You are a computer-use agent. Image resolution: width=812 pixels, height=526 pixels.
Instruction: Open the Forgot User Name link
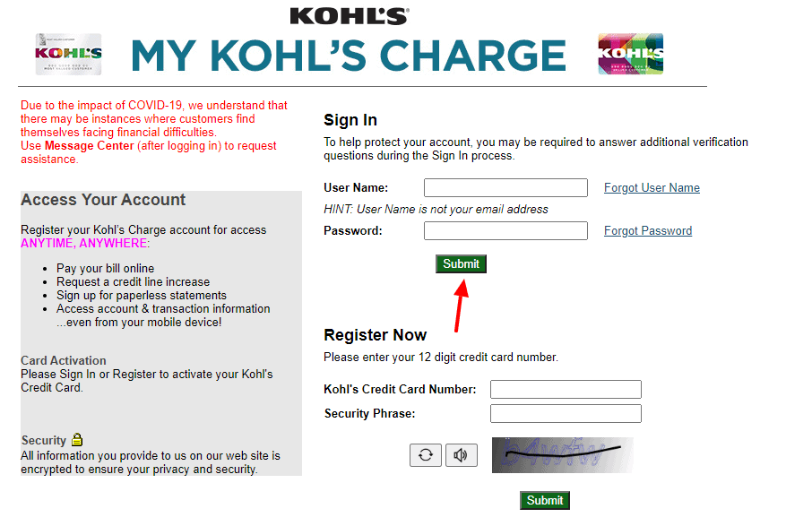(652, 187)
